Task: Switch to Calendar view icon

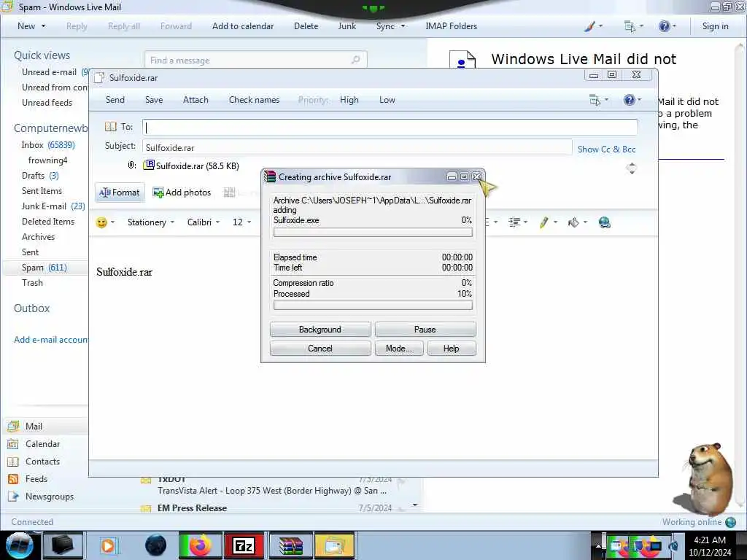Action: (13, 444)
